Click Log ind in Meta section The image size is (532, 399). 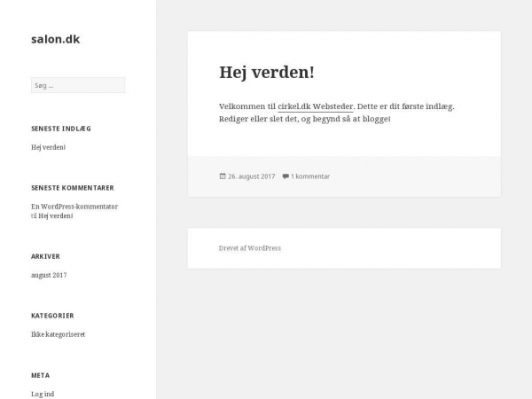click(43, 394)
